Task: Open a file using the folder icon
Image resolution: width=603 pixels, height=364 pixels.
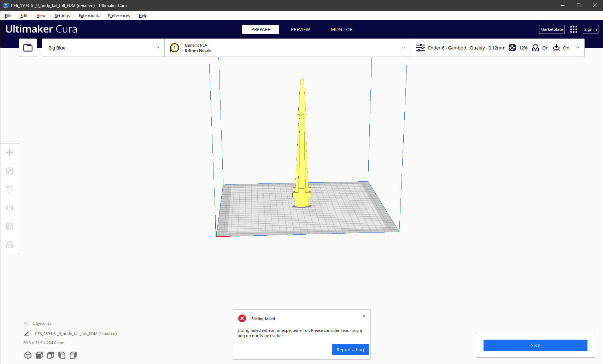Action: tap(28, 47)
